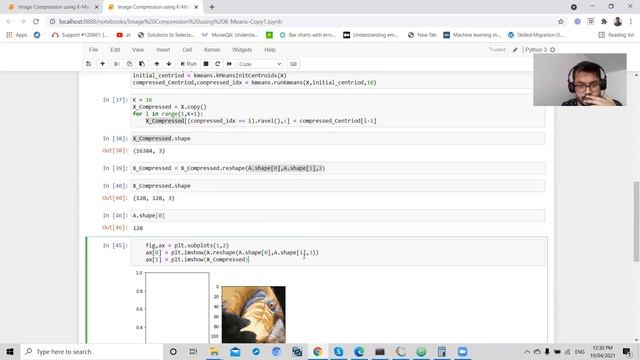Click the notebook vertical scrollbar
The width and height of the screenshot is (640, 360).
[x=636, y=222]
